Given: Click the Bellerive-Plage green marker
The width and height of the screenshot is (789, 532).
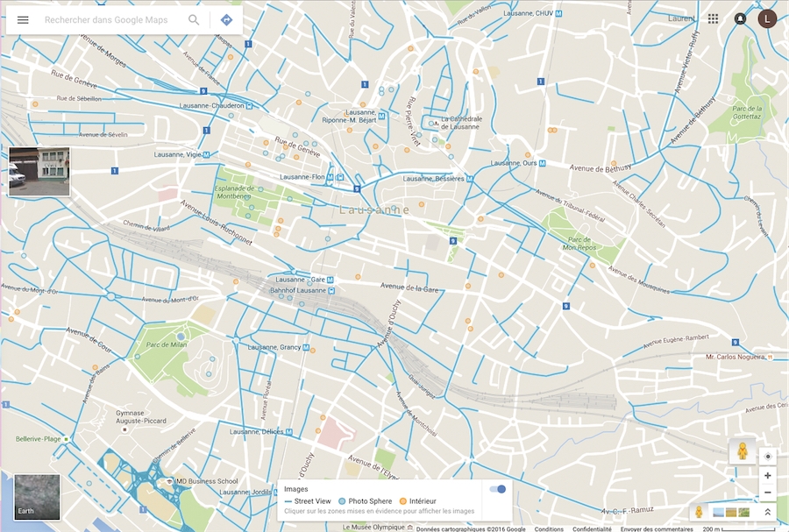Looking at the screenshot, I should pyautogui.click(x=66, y=439).
